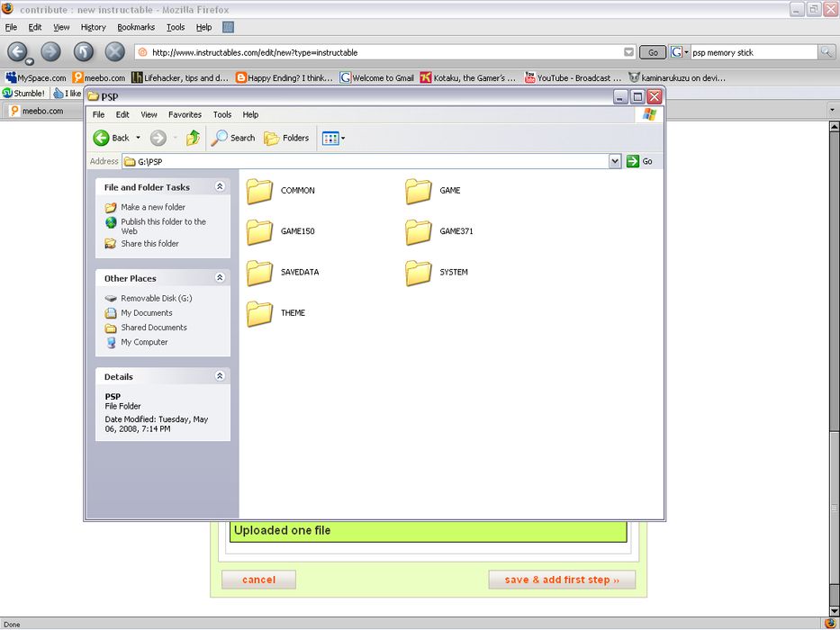This screenshot has width=840, height=630.
Task: Click Firefox's Stop button
Action: point(114,52)
